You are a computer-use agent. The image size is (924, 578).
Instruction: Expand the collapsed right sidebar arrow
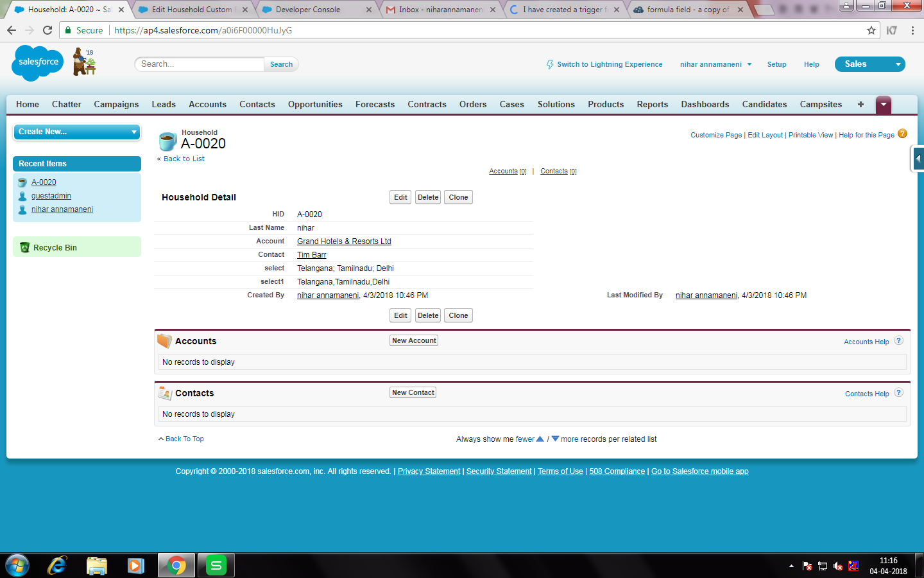[918, 159]
